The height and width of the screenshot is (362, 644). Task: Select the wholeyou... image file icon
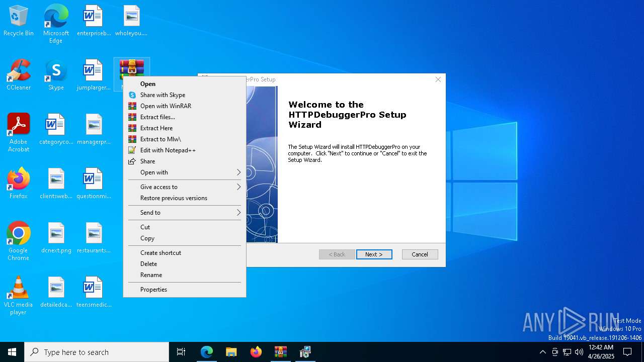tap(131, 21)
